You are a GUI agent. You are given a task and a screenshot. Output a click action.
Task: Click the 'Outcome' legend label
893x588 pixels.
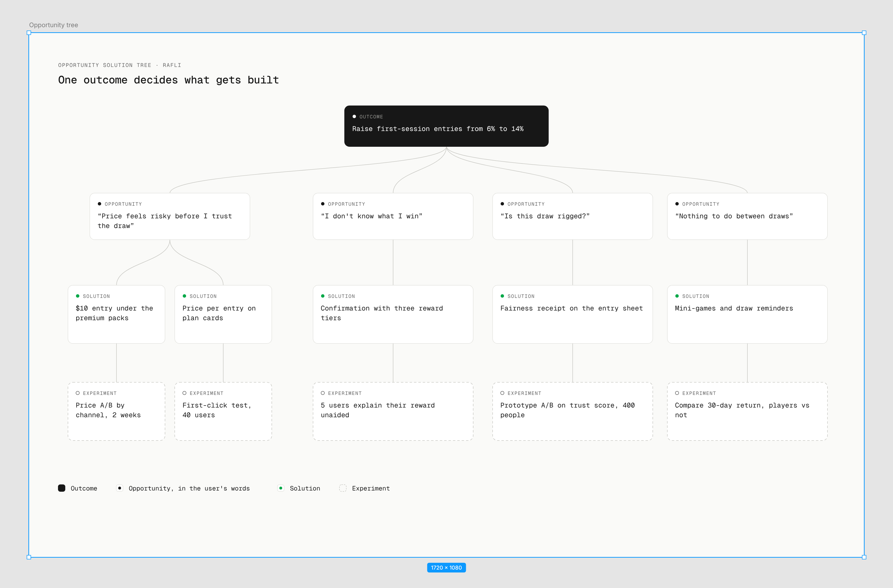click(x=84, y=488)
